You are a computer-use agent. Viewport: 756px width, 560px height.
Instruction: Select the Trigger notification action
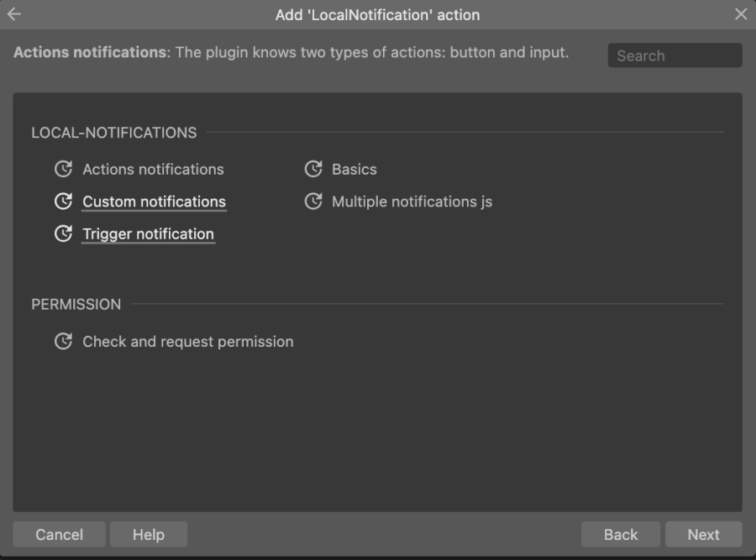pyautogui.click(x=148, y=233)
